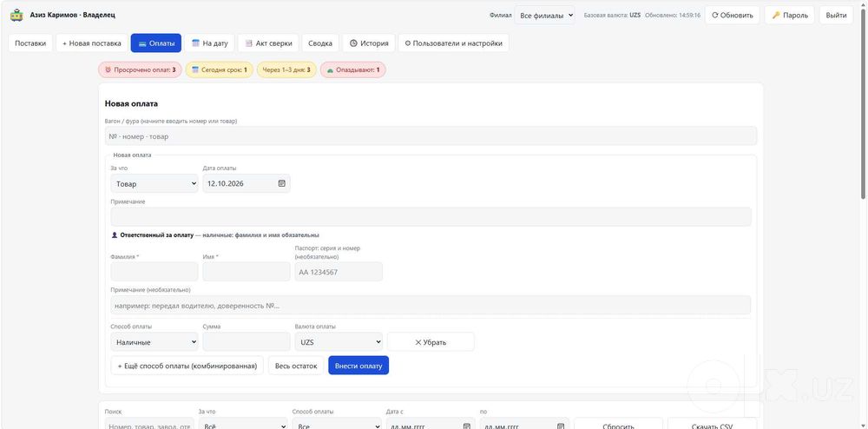Click the Сбросить filter button
The height and width of the screenshot is (429, 868).
618,426
